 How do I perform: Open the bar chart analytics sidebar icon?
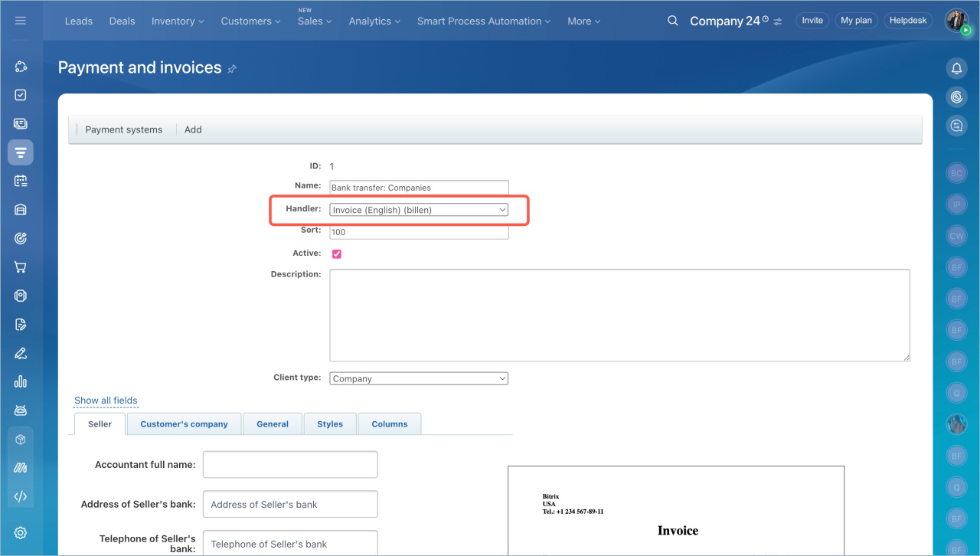pos(21,381)
